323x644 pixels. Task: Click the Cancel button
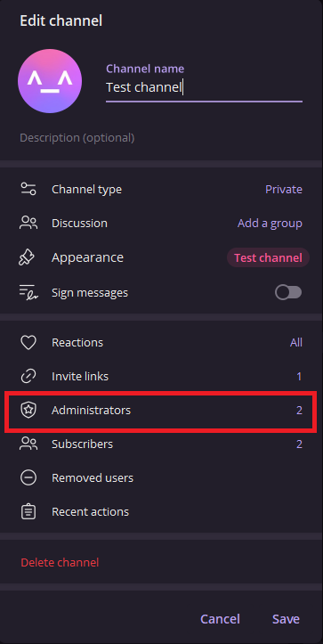coord(220,619)
